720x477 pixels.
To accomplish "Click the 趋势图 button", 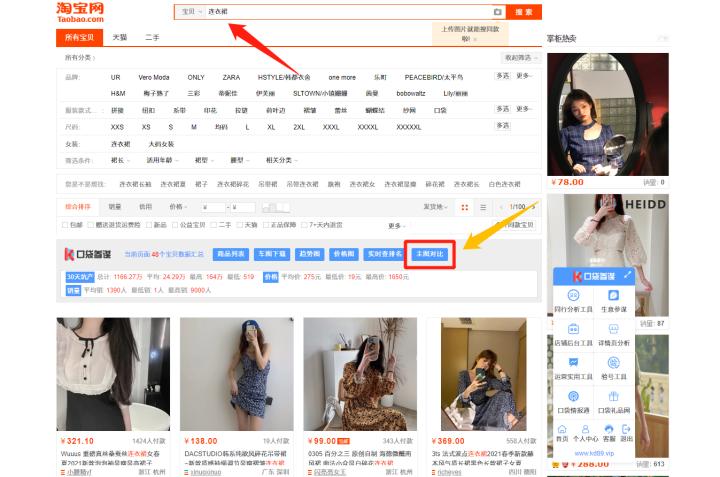I will click(x=309, y=254).
